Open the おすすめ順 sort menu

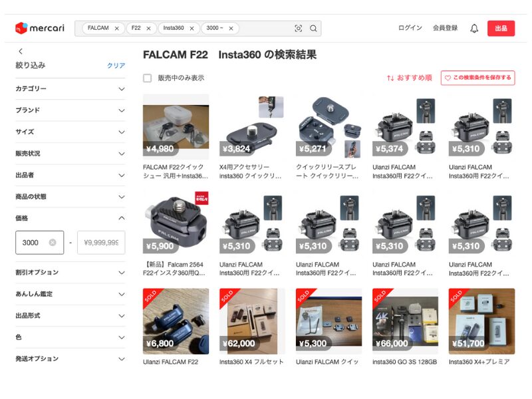point(409,78)
